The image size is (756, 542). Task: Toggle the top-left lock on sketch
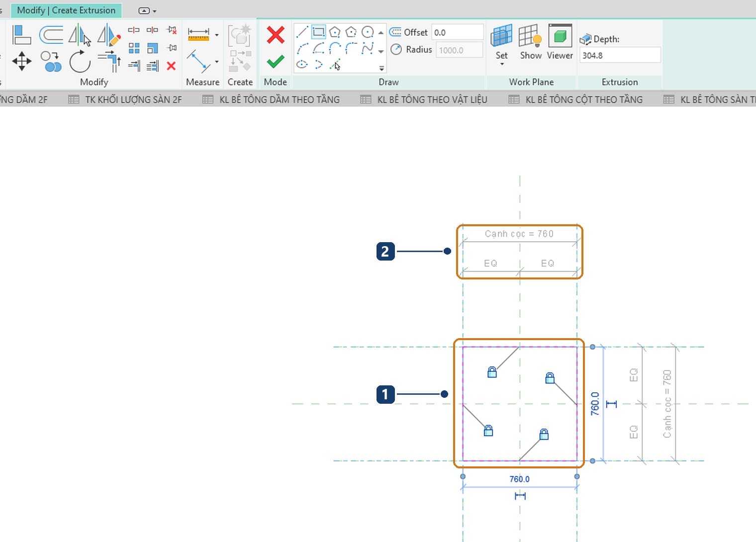coord(492,372)
